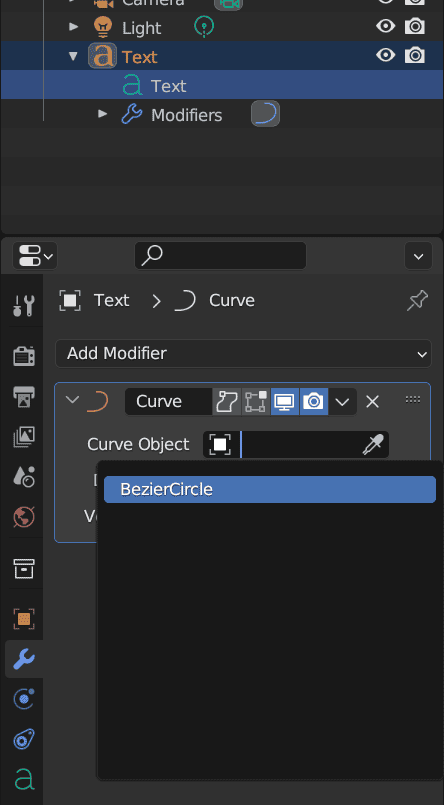The width and height of the screenshot is (444, 805).
Task: Expand the Modifiers tree entry
Action: tap(103, 114)
